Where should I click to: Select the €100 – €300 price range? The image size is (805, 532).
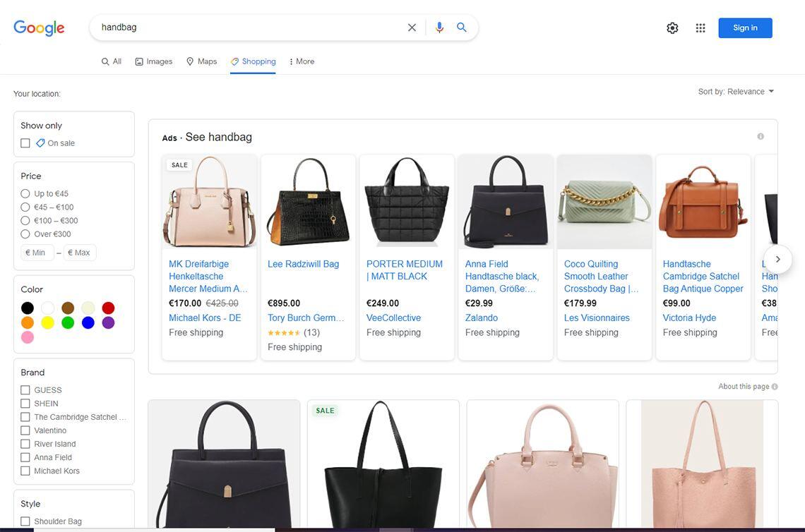click(x=25, y=221)
